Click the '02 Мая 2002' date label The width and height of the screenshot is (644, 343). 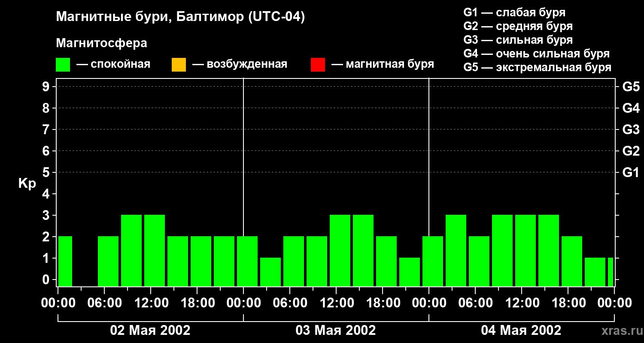click(x=150, y=330)
